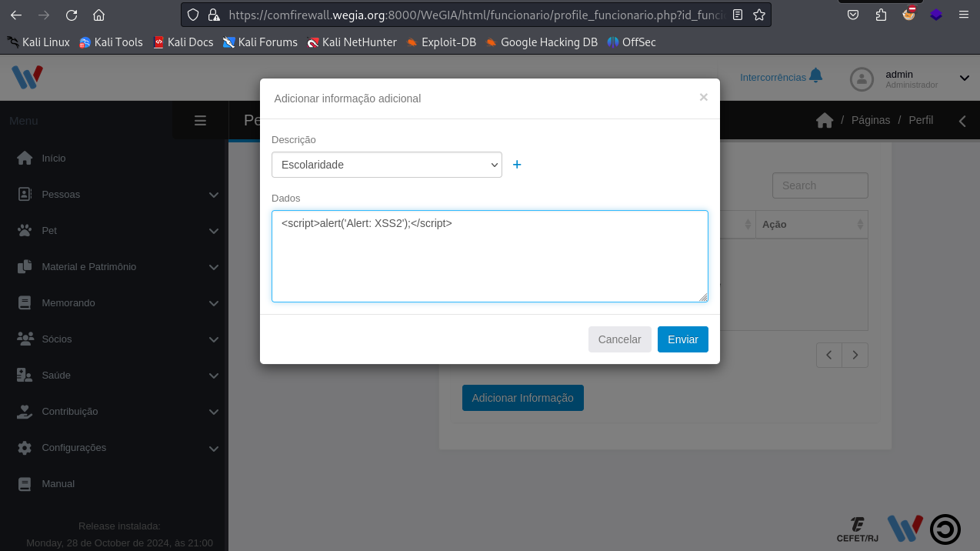
Task: Open Google Hacking DB bookmark
Action: coord(542,42)
